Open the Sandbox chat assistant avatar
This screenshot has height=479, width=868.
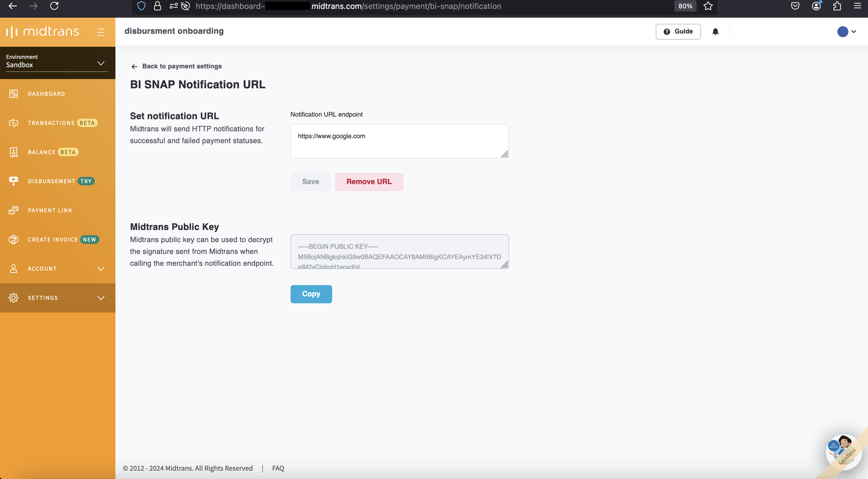coord(843,452)
